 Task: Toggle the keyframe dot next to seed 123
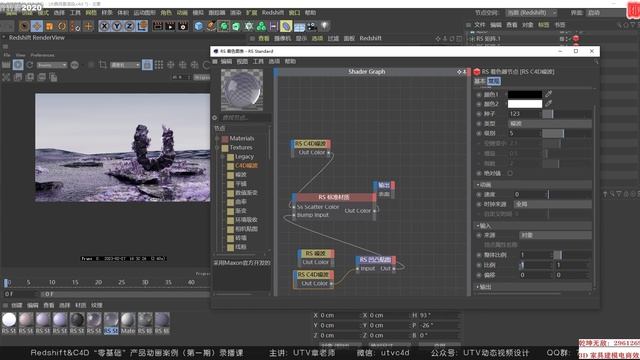(x=479, y=114)
